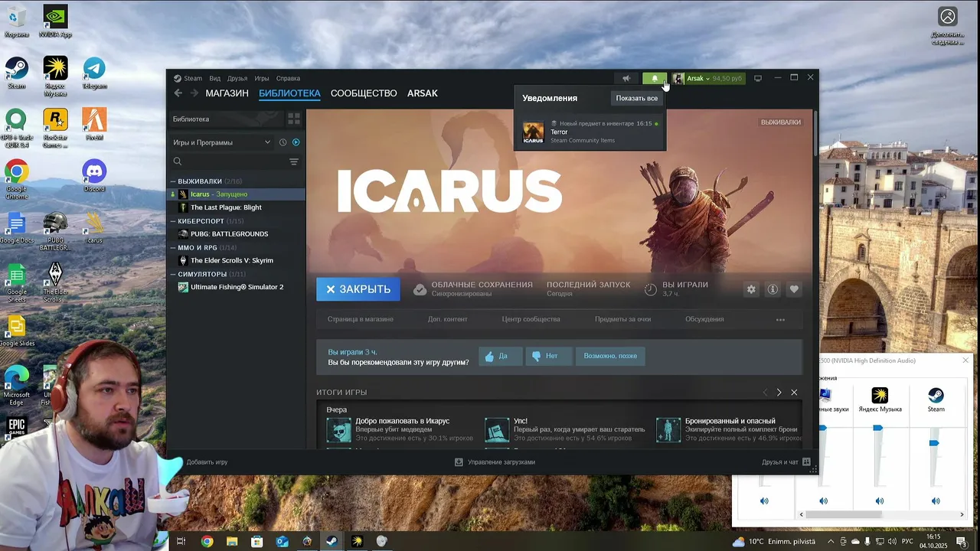Open the game info icon

pyautogui.click(x=773, y=289)
